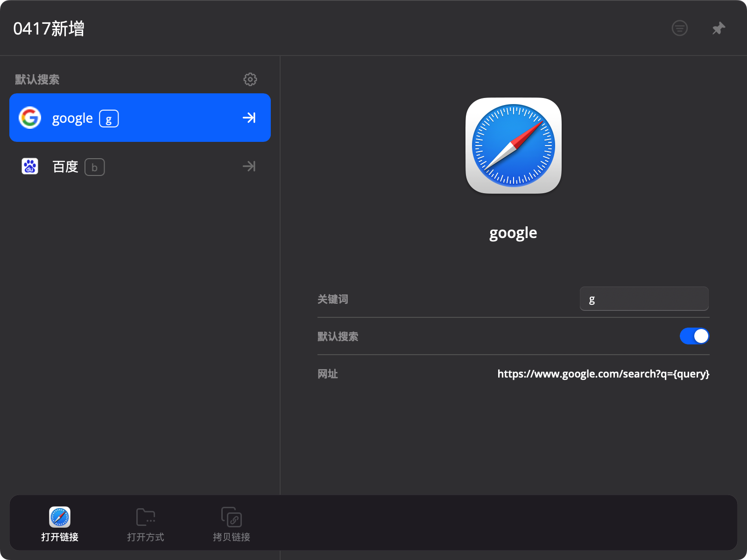Viewport: 747px width, 560px height.
Task: Click the large Safari compass icon
Action: pos(513,146)
